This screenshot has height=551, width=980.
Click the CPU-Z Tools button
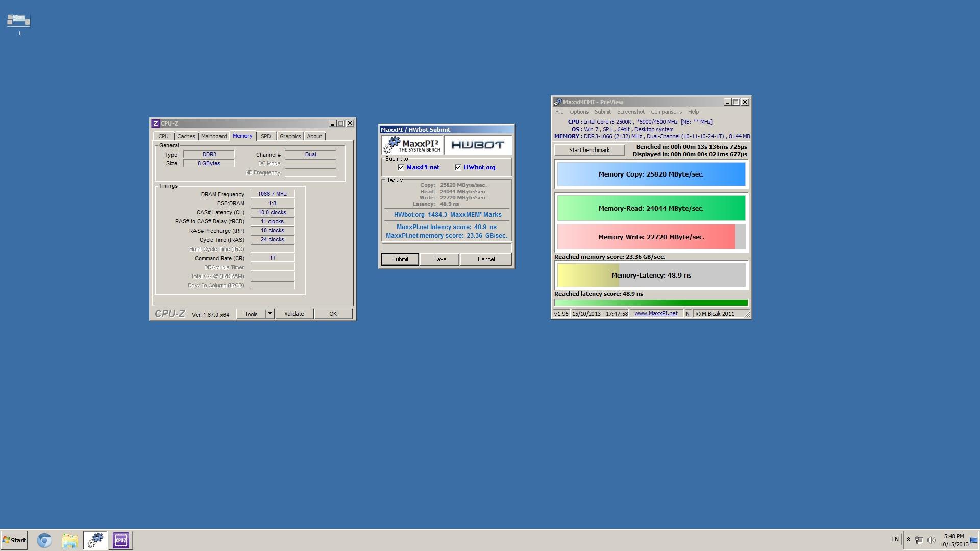tap(251, 314)
